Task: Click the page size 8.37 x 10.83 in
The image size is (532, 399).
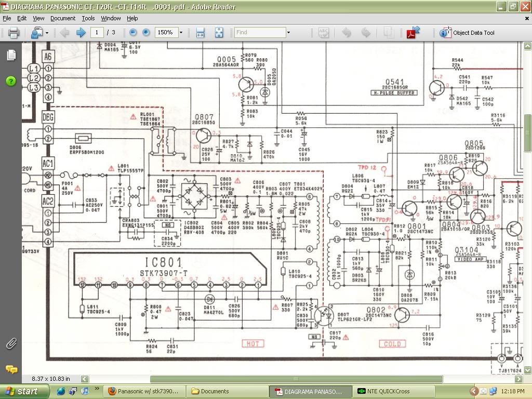Action: 51,379
